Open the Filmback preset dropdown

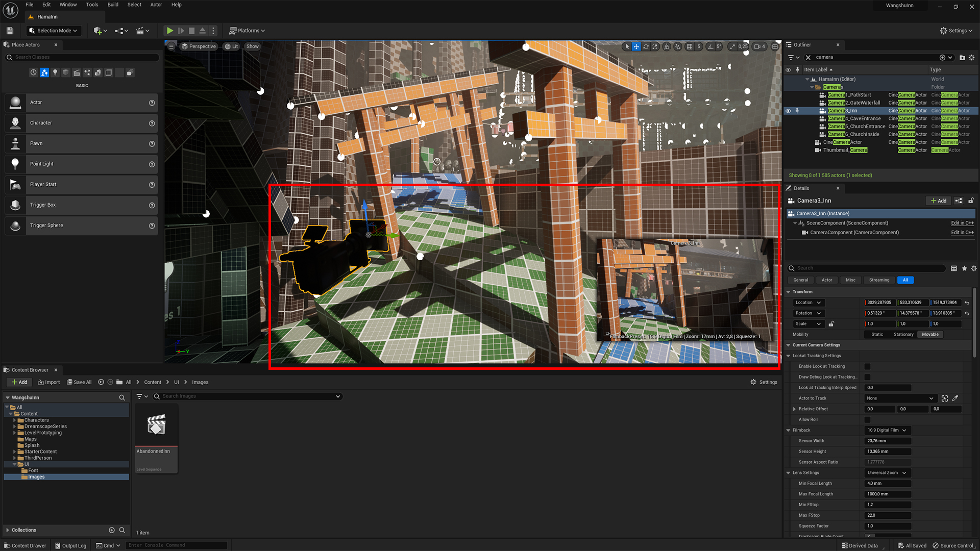(887, 430)
